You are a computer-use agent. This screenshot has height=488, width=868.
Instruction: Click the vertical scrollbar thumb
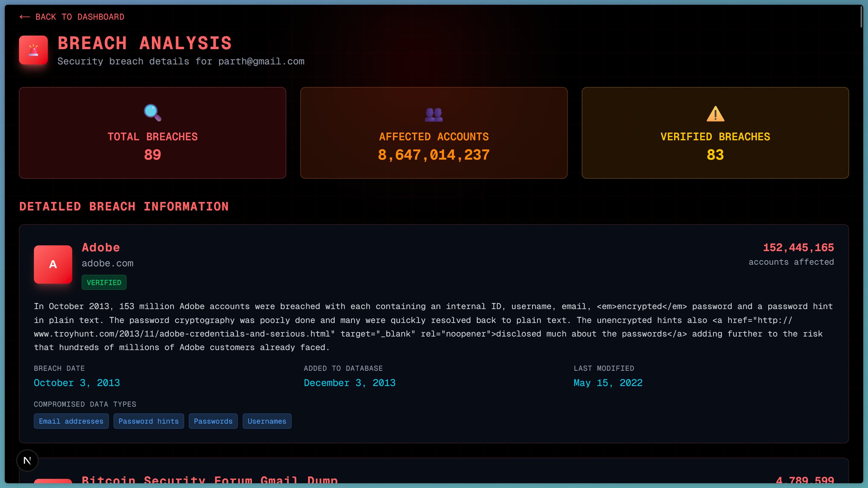tap(861, 16)
